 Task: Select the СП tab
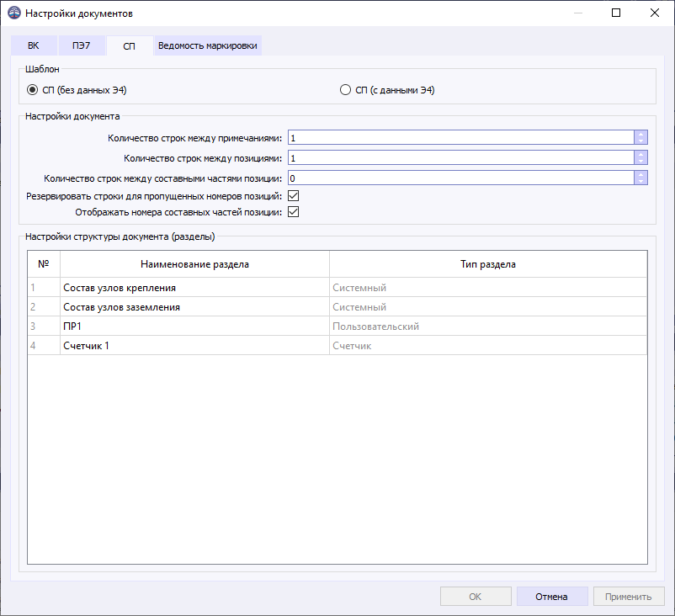tap(128, 45)
